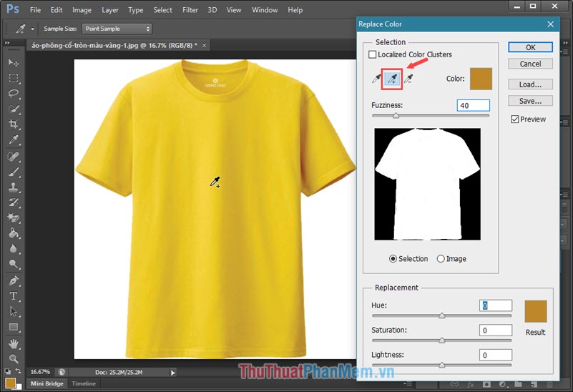Viewport: 573px width, 392px height.
Task: Choose the Subtract from Sample eyedropper
Action: pos(408,78)
